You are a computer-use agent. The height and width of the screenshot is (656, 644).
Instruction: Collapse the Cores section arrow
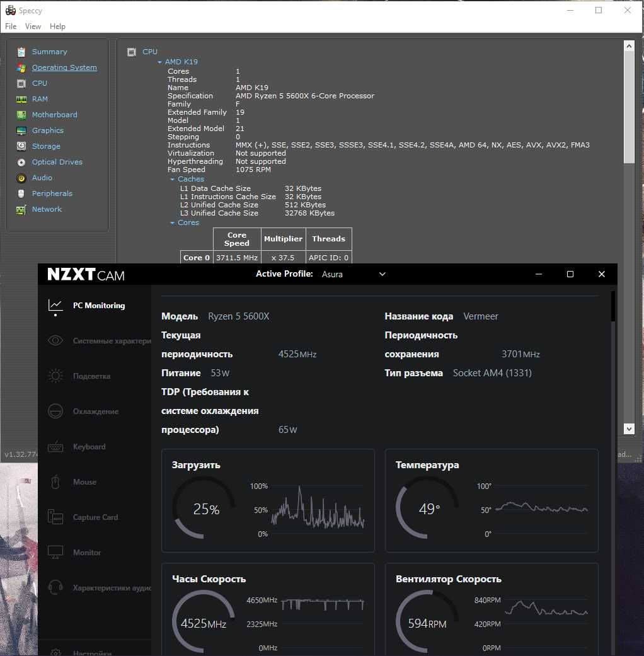(173, 222)
